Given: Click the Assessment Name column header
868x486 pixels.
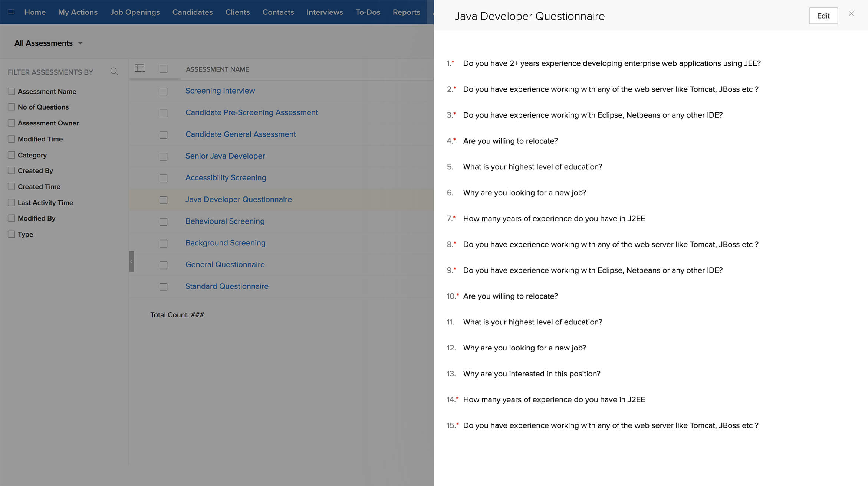Looking at the screenshot, I should pos(217,69).
